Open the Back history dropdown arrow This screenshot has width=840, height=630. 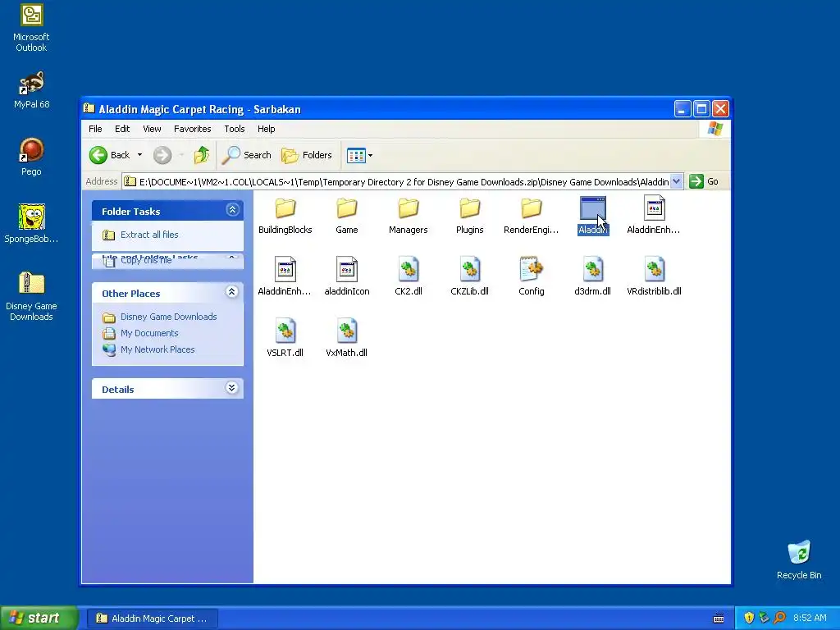pyautogui.click(x=139, y=155)
